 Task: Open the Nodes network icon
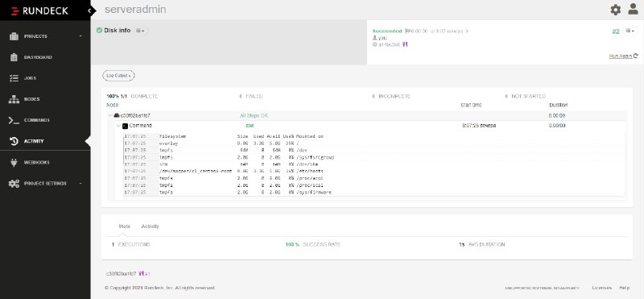tap(14, 99)
